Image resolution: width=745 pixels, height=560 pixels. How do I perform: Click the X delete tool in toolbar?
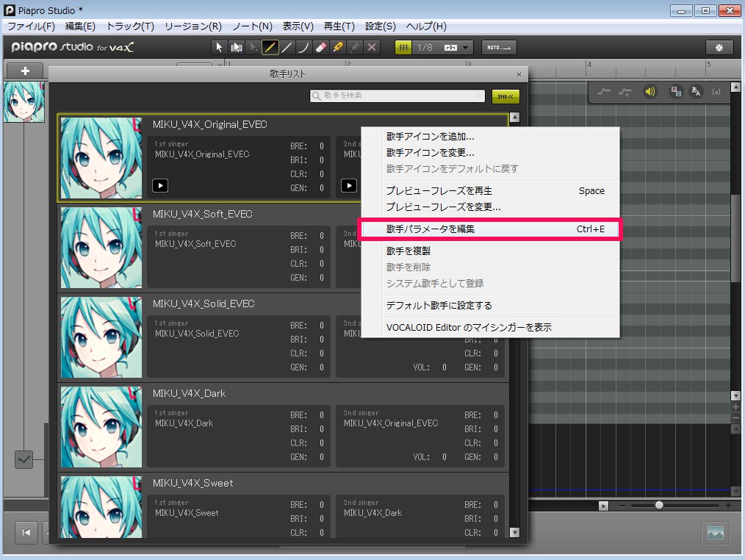(372, 47)
